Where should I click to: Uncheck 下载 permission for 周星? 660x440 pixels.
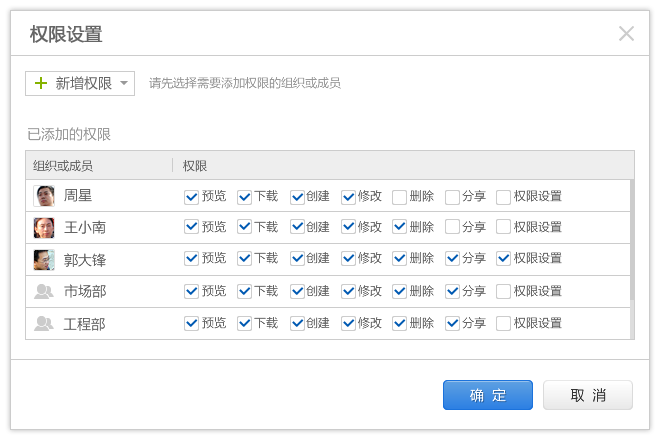(244, 197)
